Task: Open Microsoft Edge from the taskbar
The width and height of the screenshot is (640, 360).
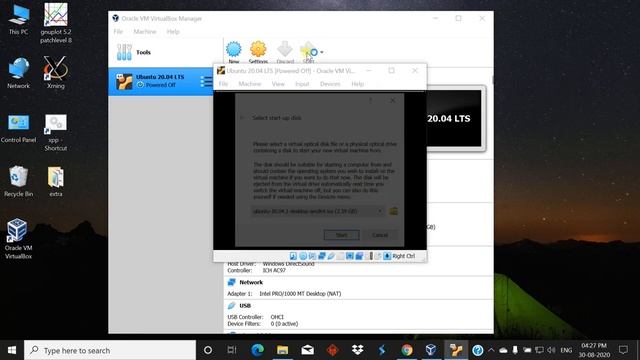Action: 258,350
